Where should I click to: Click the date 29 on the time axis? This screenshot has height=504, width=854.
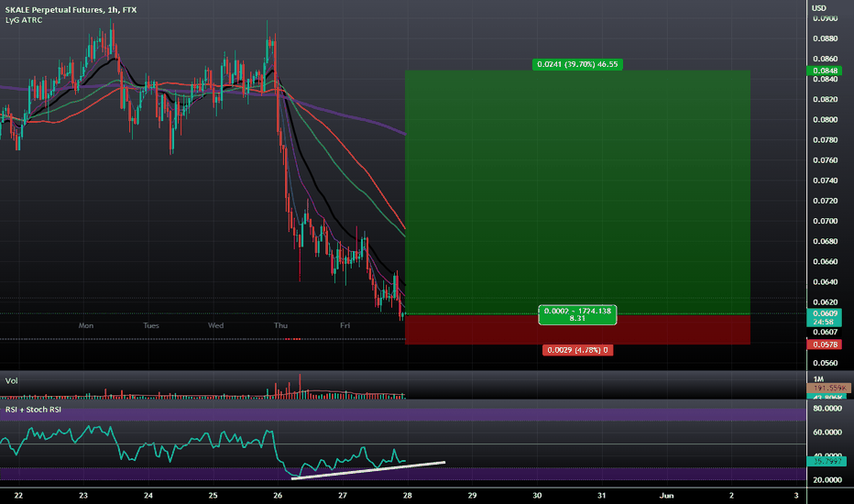(x=472, y=495)
